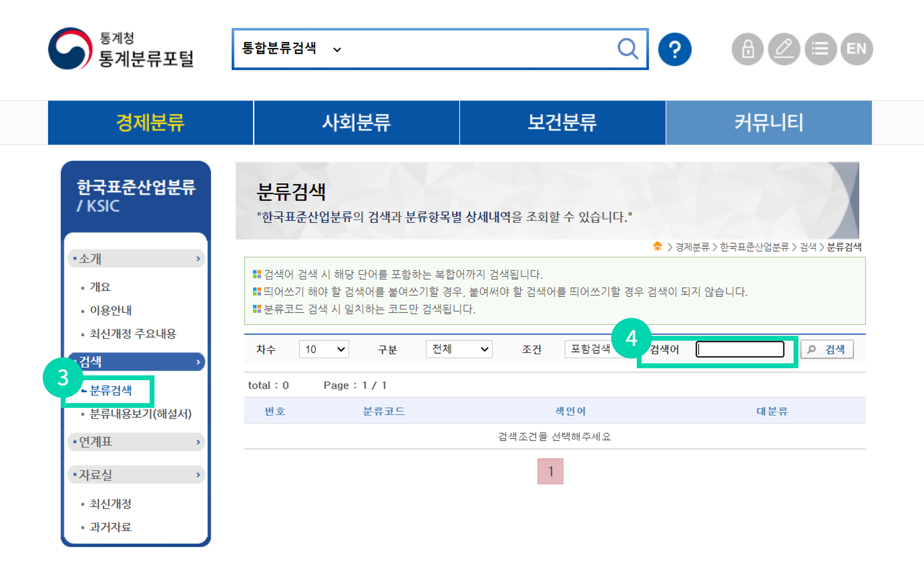924x571 pixels.
Task: Open the 사회분류 main menu tab
Action: point(356,123)
